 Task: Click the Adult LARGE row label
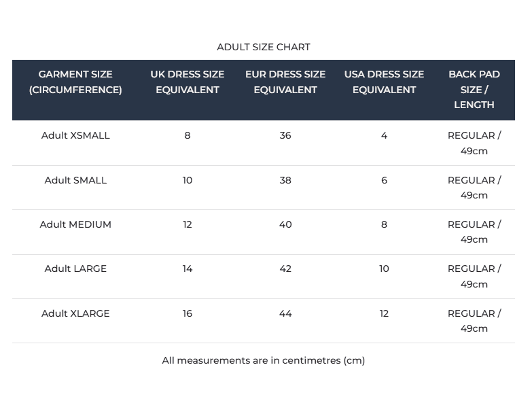click(75, 268)
